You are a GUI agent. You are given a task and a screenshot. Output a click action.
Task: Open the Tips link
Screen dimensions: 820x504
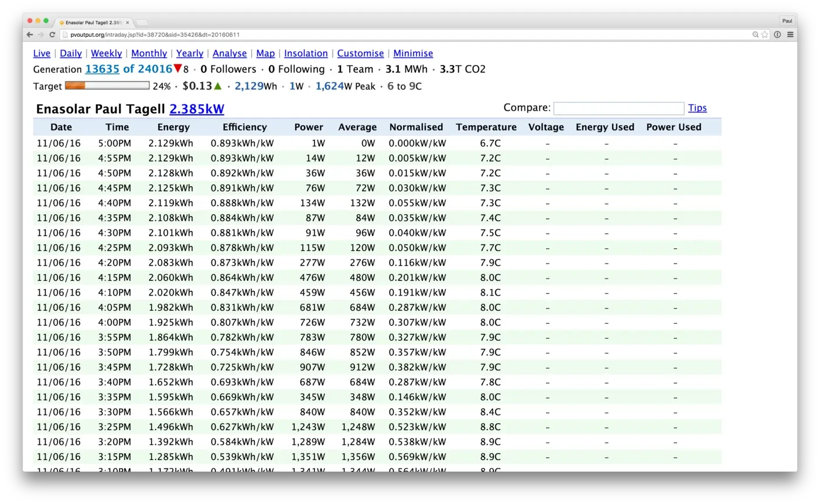tap(698, 108)
